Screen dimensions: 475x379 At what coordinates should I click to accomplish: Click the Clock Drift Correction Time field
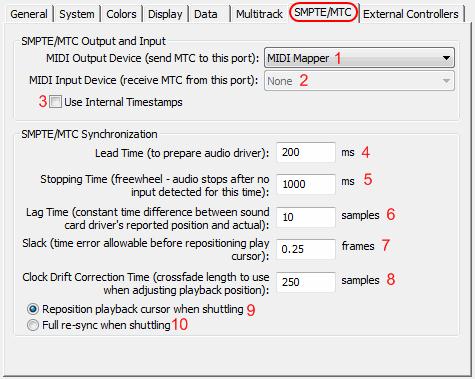point(306,282)
